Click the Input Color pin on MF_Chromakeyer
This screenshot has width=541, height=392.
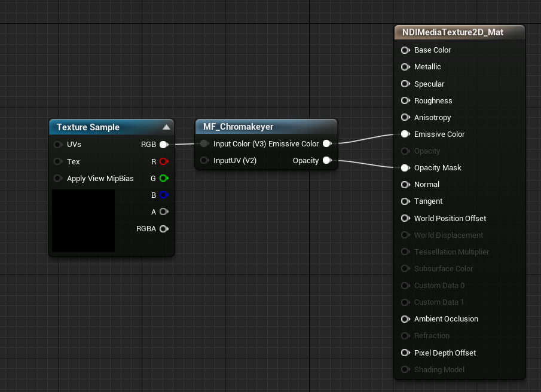pyautogui.click(x=204, y=143)
